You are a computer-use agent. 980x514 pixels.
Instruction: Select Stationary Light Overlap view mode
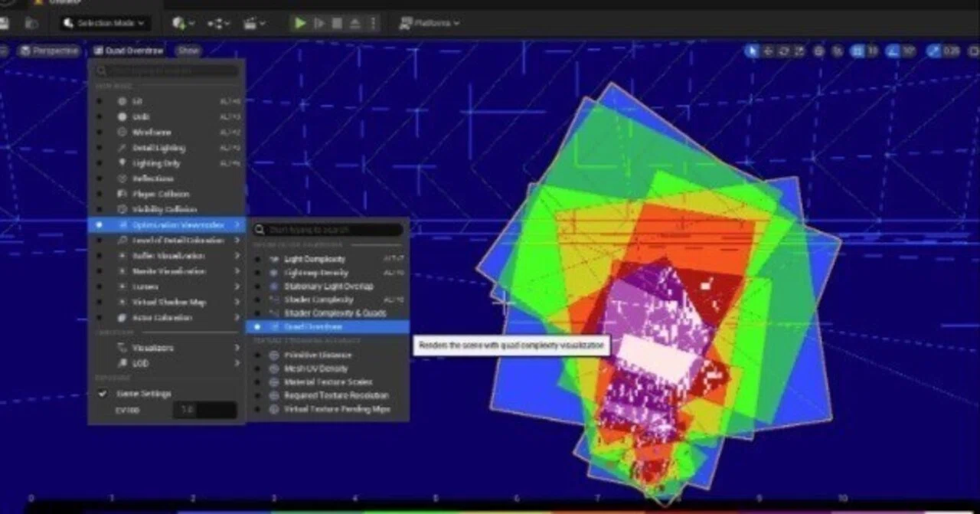tap(328, 286)
